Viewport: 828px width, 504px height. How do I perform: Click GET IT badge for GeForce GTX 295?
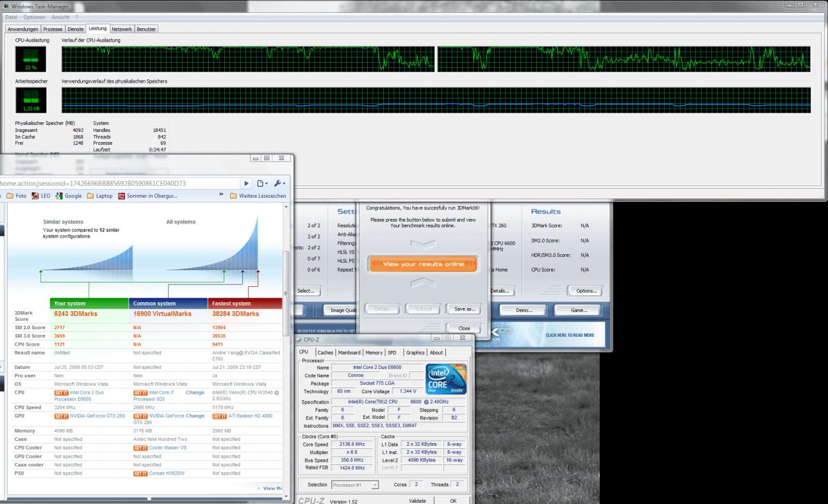coord(140,416)
